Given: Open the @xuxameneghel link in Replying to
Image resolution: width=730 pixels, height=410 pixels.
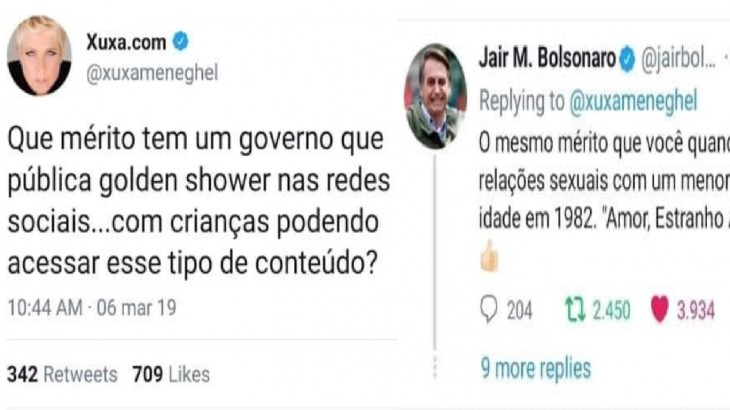Looking at the screenshot, I should pyautogui.click(x=633, y=101).
